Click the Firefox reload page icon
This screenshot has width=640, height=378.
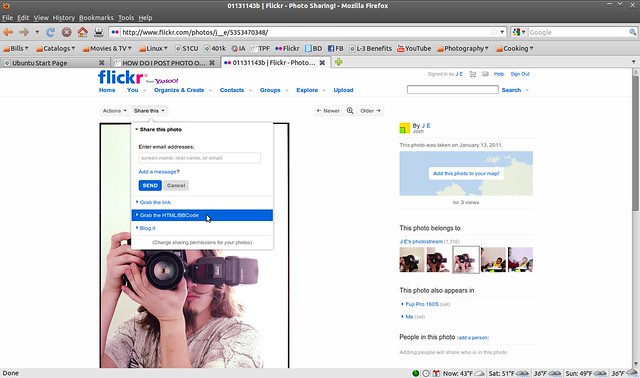(50, 32)
